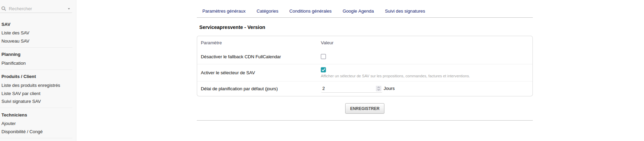Open the Suivi des signatures tab
The image size is (644, 141).
[405, 11]
